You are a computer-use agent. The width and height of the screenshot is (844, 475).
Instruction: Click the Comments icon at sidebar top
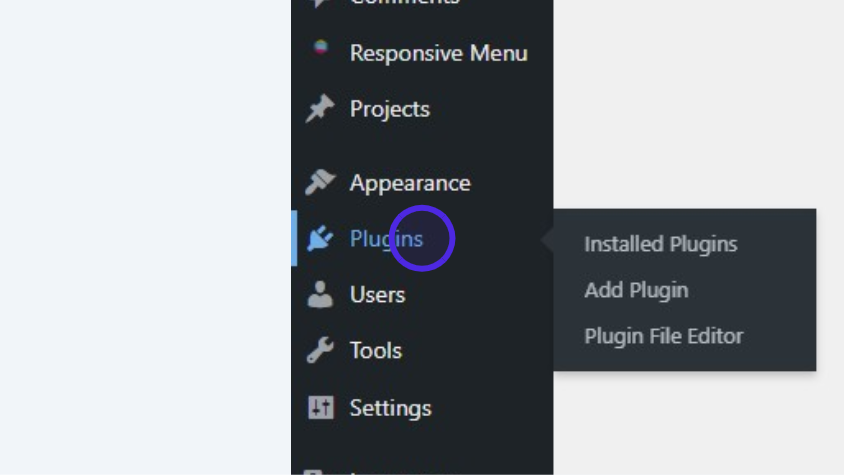(320, 3)
